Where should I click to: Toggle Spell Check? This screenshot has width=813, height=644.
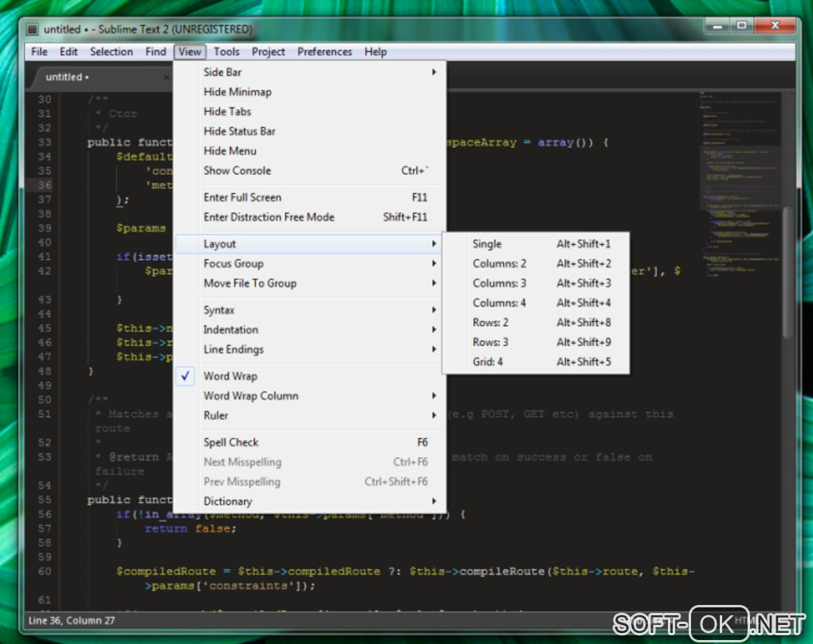(309, 442)
